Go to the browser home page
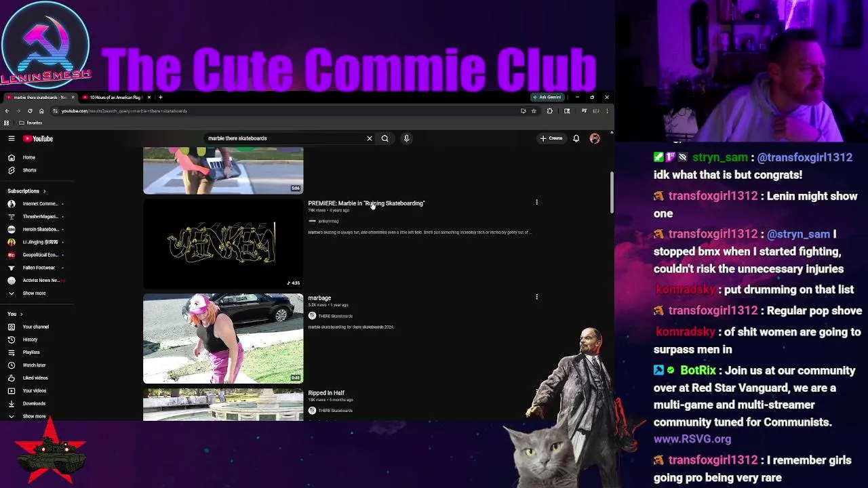This screenshot has width=868, height=488. (41, 111)
